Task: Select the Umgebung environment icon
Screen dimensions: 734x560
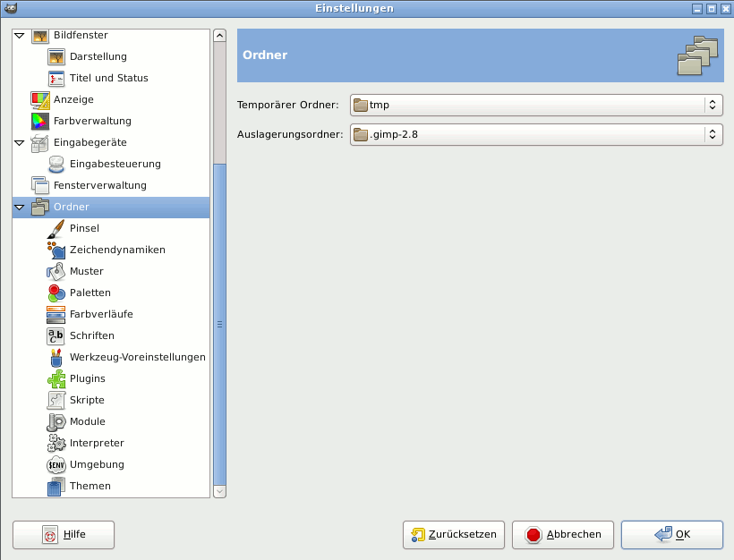Action: (55, 464)
